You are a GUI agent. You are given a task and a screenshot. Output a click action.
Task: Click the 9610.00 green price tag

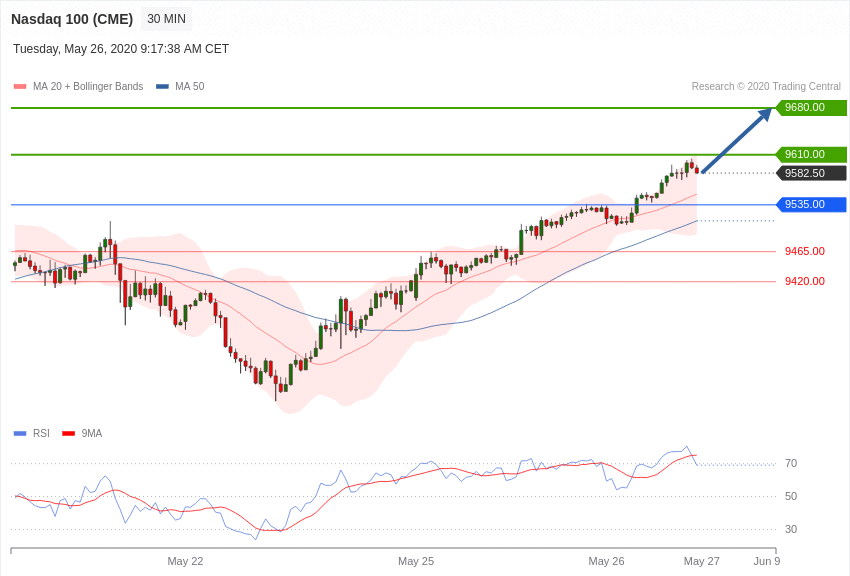click(x=811, y=154)
